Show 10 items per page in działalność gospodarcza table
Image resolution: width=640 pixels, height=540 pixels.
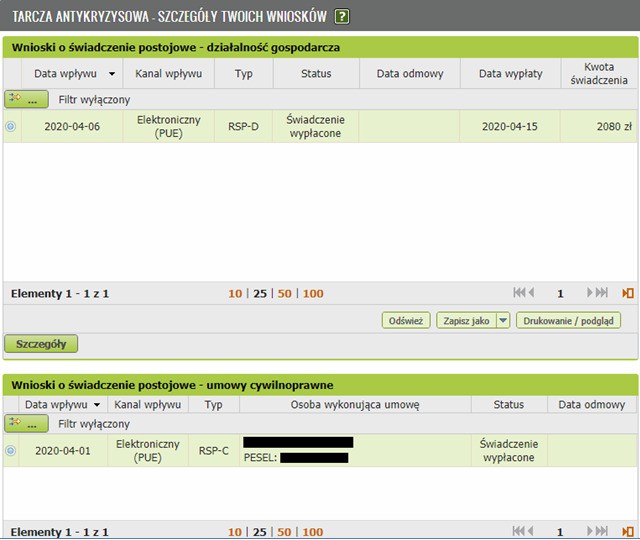pos(235,293)
